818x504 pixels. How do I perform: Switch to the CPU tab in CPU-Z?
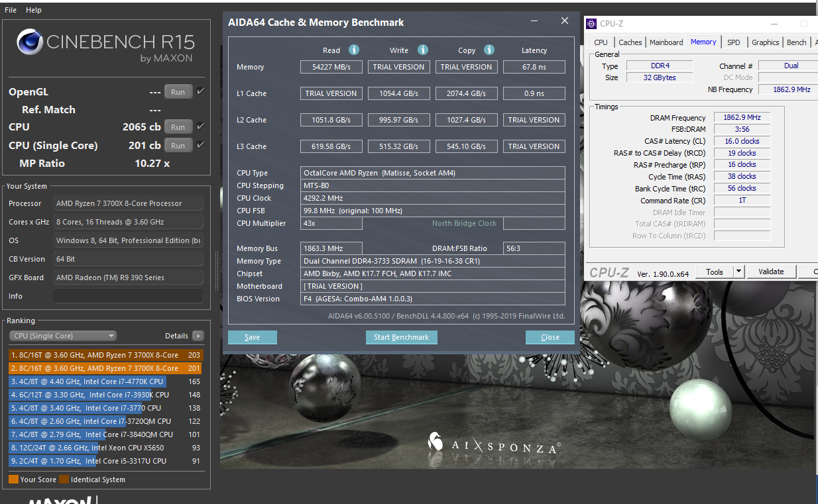(601, 42)
